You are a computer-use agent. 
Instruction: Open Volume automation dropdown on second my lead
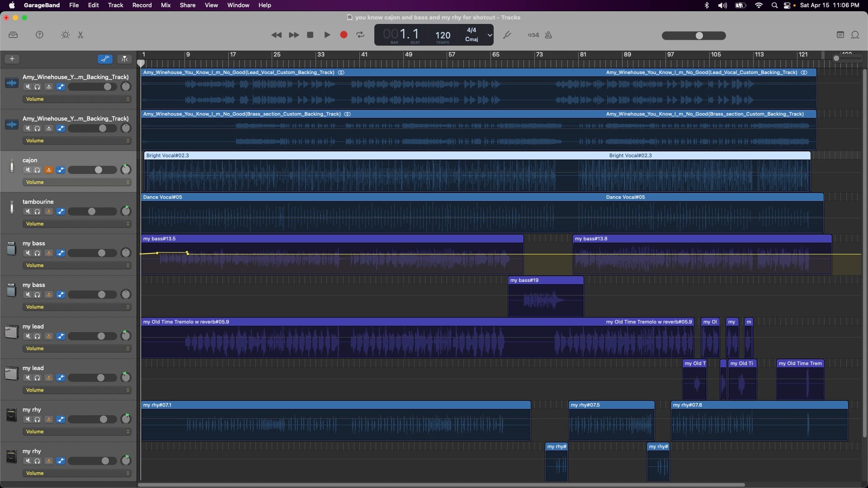tap(77, 390)
